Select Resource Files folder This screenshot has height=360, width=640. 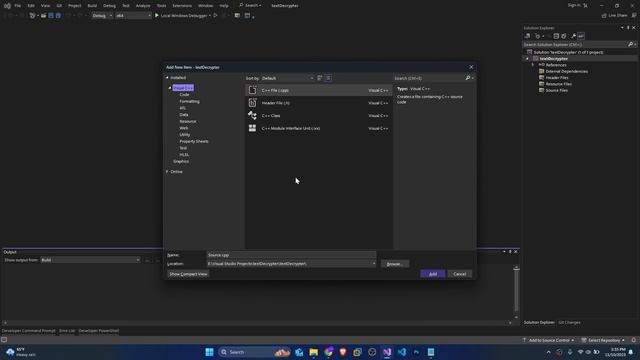pos(558,84)
